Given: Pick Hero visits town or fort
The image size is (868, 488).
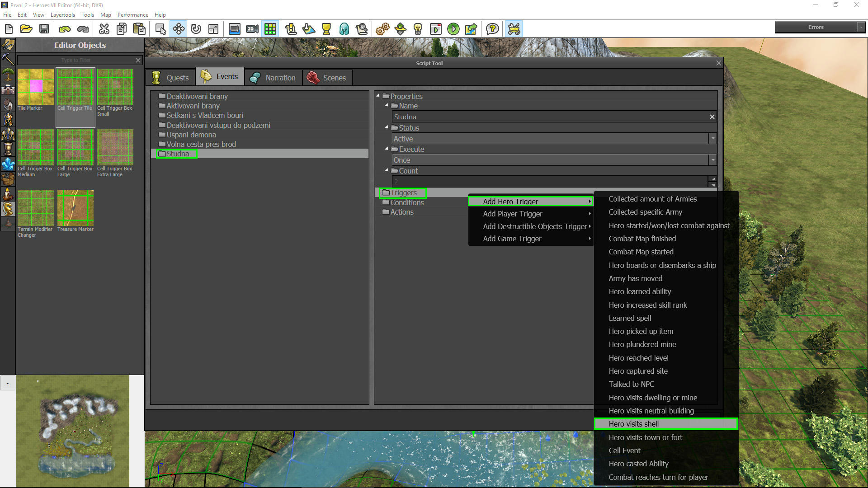Looking at the screenshot, I should [x=666, y=437].
